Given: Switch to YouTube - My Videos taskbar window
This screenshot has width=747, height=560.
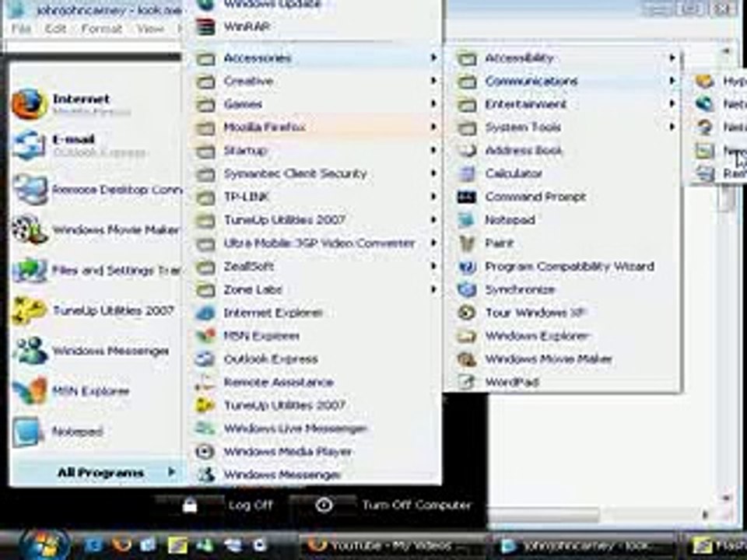Looking at the screenshot, I should [x=392, y=545].
